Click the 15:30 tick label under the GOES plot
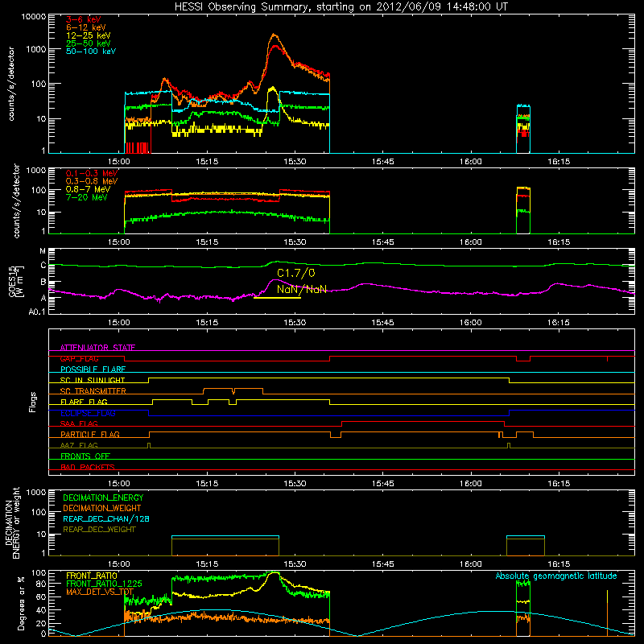644x644 pixels. [x=295, y=323]
